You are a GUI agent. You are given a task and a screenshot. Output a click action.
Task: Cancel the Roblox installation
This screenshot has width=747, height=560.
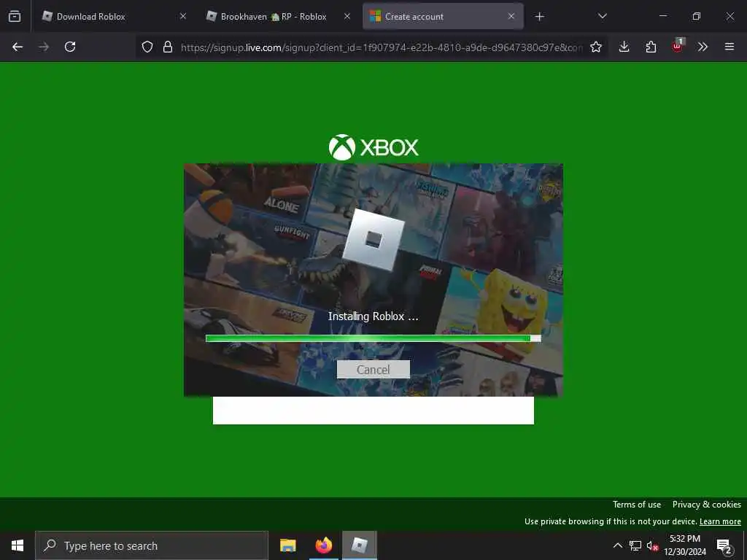point(373,370)
